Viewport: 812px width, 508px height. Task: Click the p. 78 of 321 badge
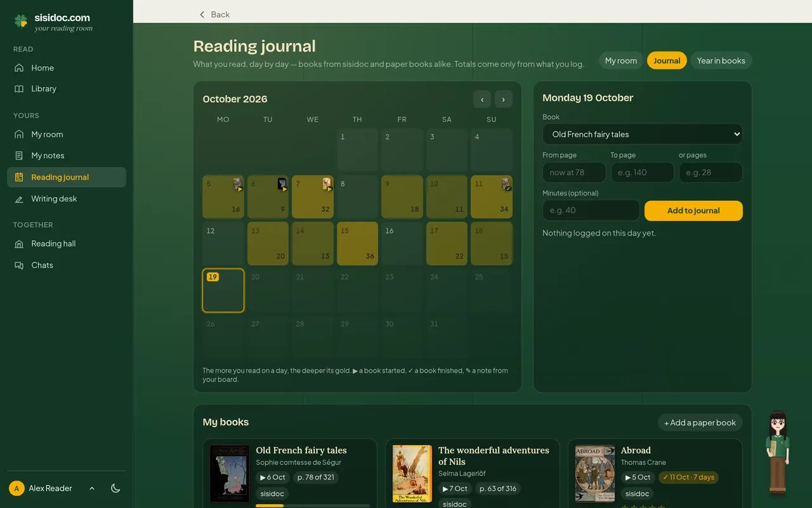click(315, 477)
